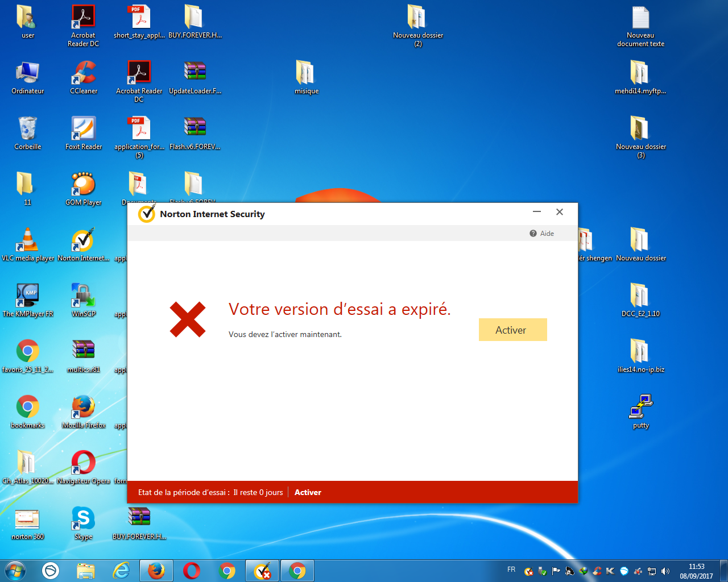Open application_for... (5) PDF file
728x582 pixels.
tap(139, 137)
